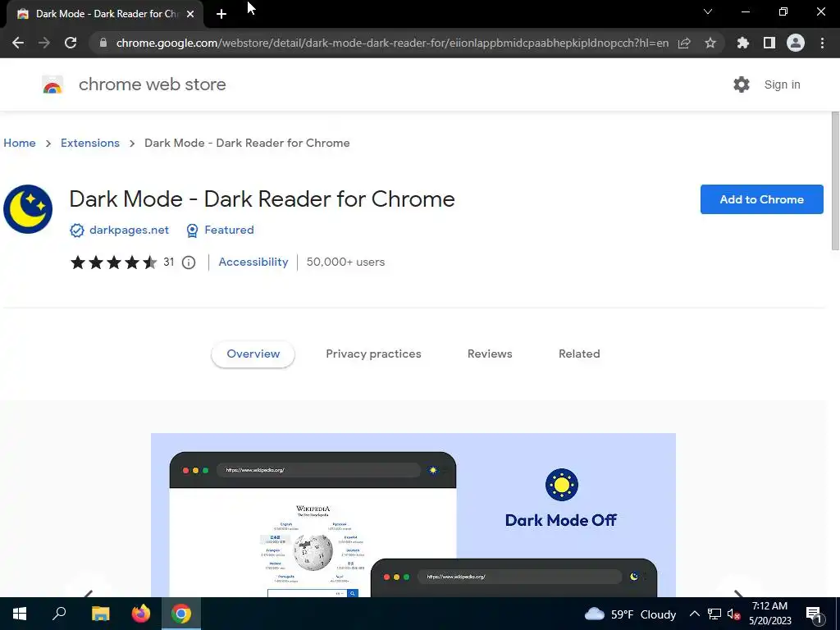Select the Overview tab
Image resolution: width=840 pixels, height=630 pixels.
[x=253, y=354]
